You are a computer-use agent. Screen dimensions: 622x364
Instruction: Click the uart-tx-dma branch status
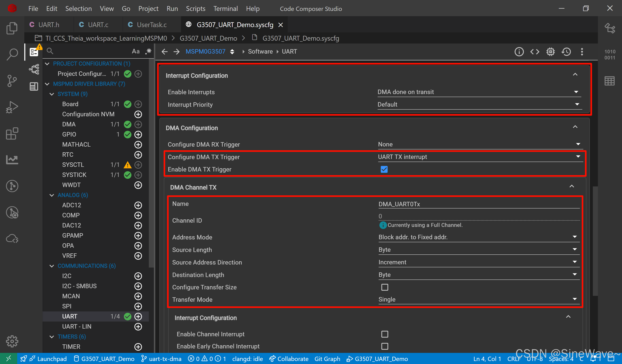pos(161,359)
